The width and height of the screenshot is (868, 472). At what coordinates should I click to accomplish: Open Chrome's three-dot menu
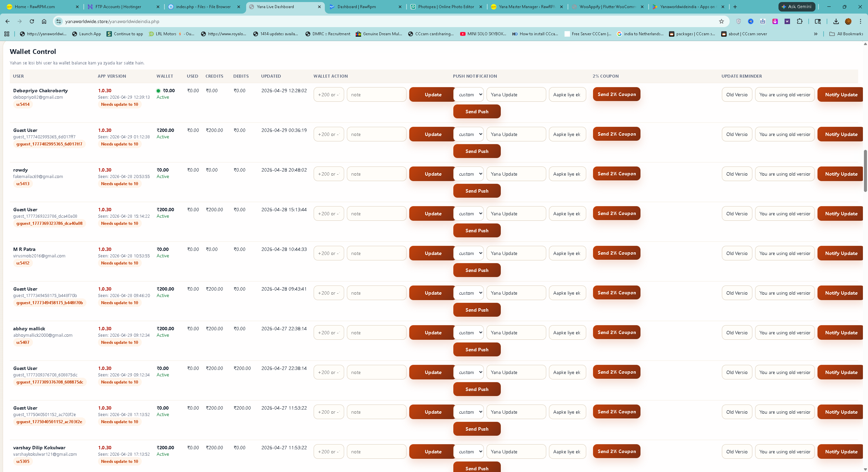tap(860, 21)
